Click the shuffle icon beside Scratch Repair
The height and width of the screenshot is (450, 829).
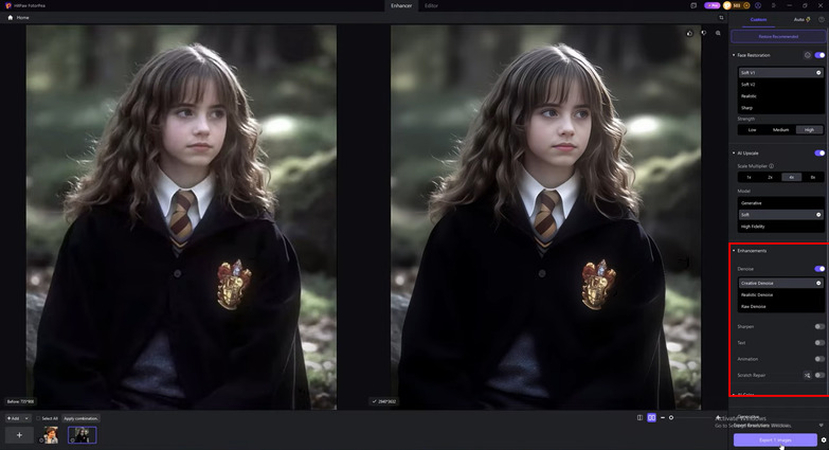click(x=807, y=375)
